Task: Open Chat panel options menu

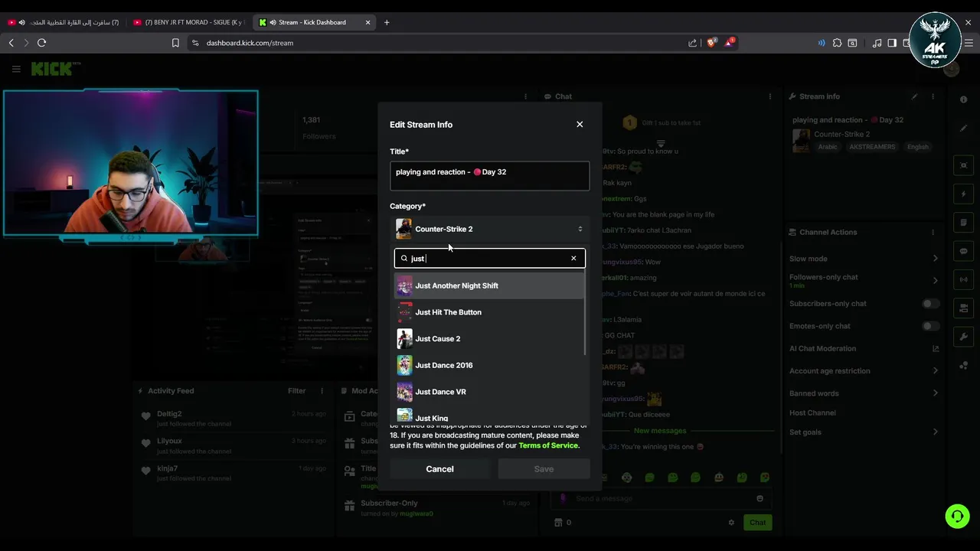Action: coord(769,96)
